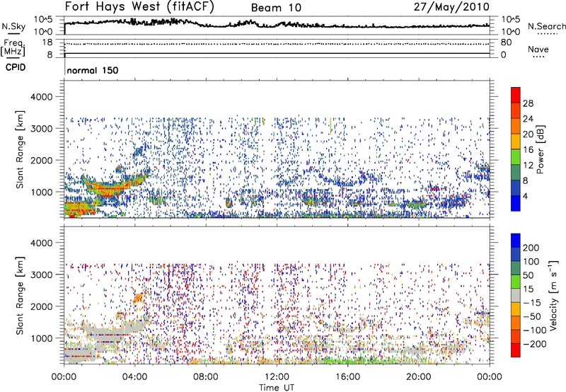Click the noise trace in the N.Sky panel
Viewport: 566px width, 392px height.
point(277,24)
